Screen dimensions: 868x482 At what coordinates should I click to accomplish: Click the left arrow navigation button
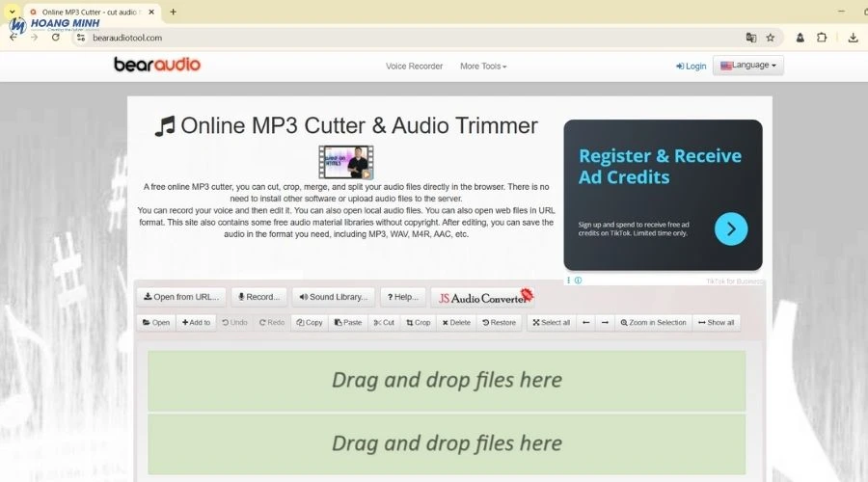(x=585, y=323)
